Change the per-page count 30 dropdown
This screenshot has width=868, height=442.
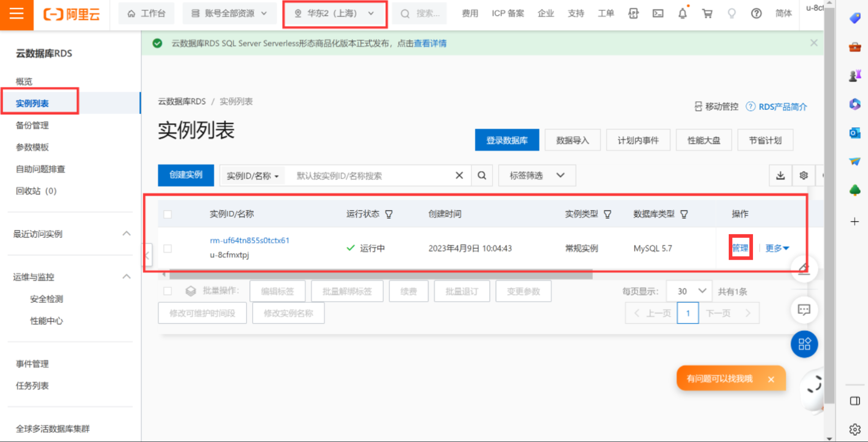[689, 291]
